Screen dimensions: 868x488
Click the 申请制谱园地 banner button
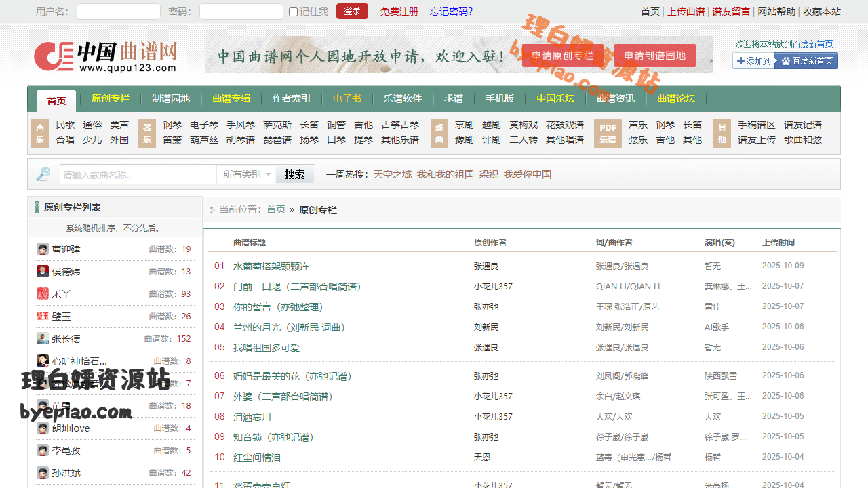click(654, 56)
